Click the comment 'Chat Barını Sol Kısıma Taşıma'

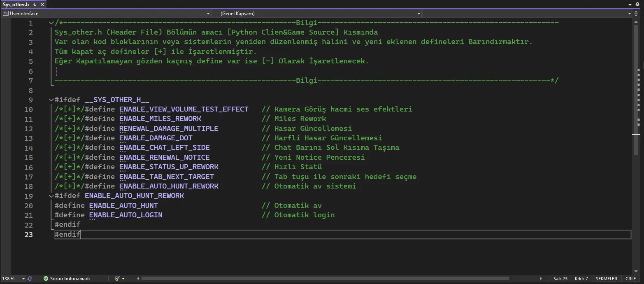pyautogui.click(x=337, y=148)
